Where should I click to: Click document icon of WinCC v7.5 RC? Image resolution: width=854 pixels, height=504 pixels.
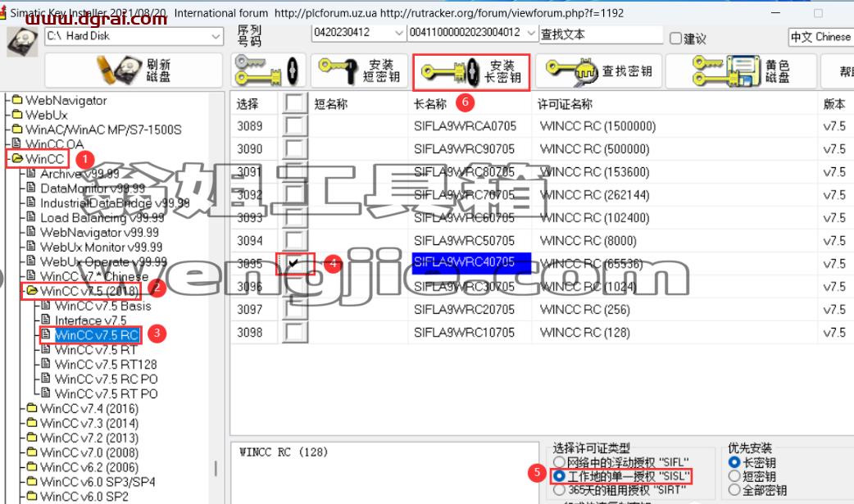tap(46, 334)
